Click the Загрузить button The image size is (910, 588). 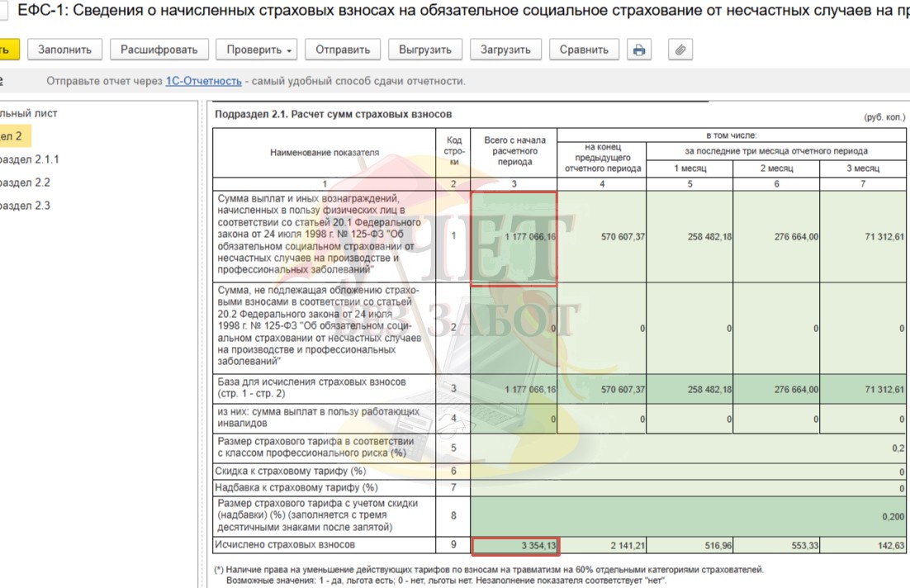pyautogui.click(x=505, y=50)
